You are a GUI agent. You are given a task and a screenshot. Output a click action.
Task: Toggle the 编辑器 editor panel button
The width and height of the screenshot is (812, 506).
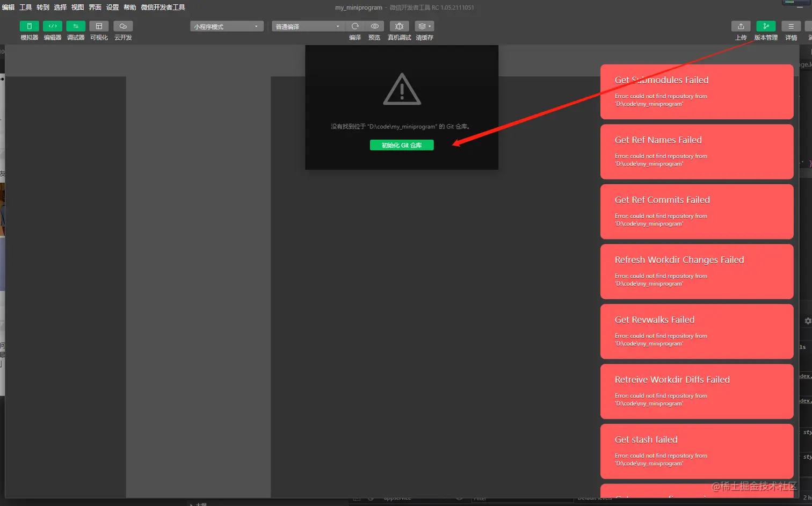53,26
